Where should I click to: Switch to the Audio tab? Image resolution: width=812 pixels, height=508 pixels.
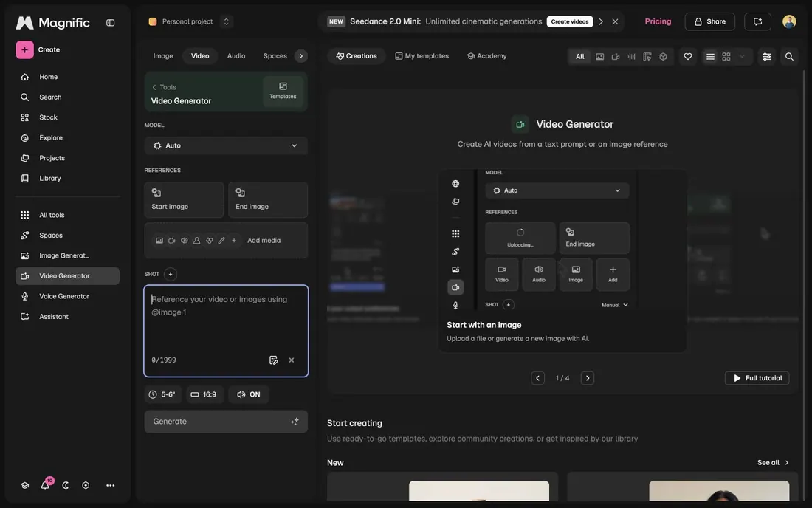(236, 56)
